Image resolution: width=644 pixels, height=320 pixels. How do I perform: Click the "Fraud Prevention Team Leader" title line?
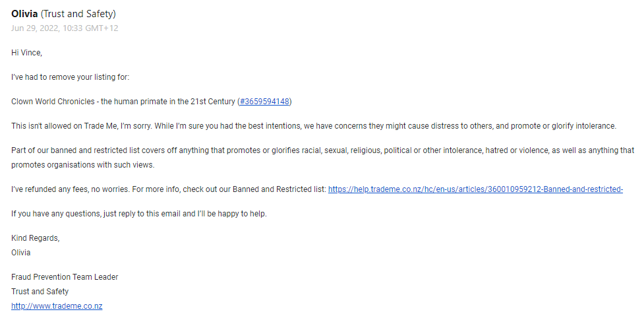tap(65, 277)
